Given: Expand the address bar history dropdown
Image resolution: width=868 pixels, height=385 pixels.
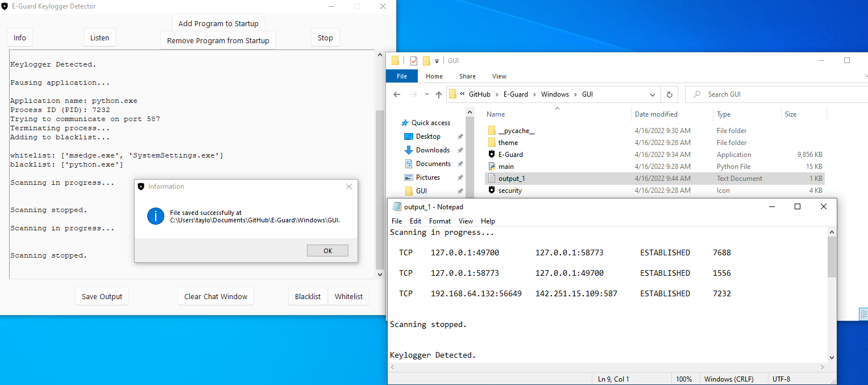Looking at the screenshot, I should coord(653,94).
